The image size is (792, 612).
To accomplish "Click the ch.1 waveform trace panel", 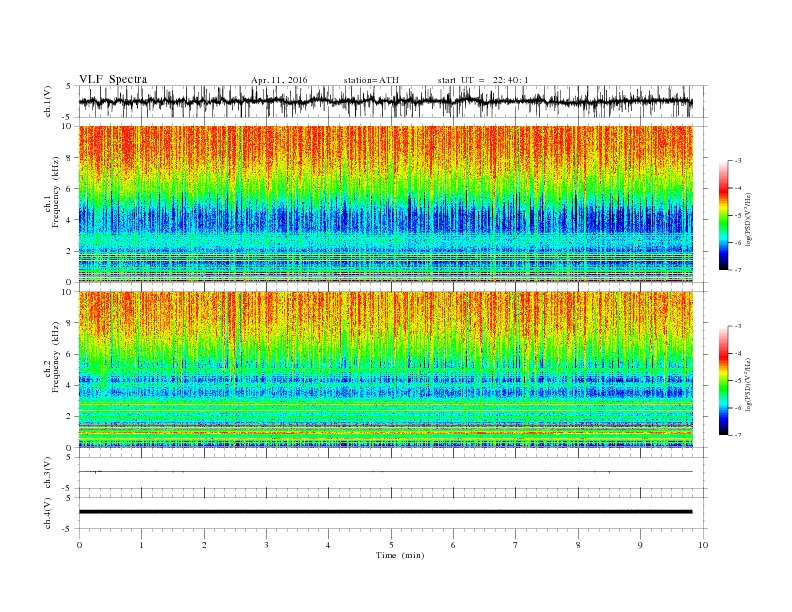I will [393, 101].
